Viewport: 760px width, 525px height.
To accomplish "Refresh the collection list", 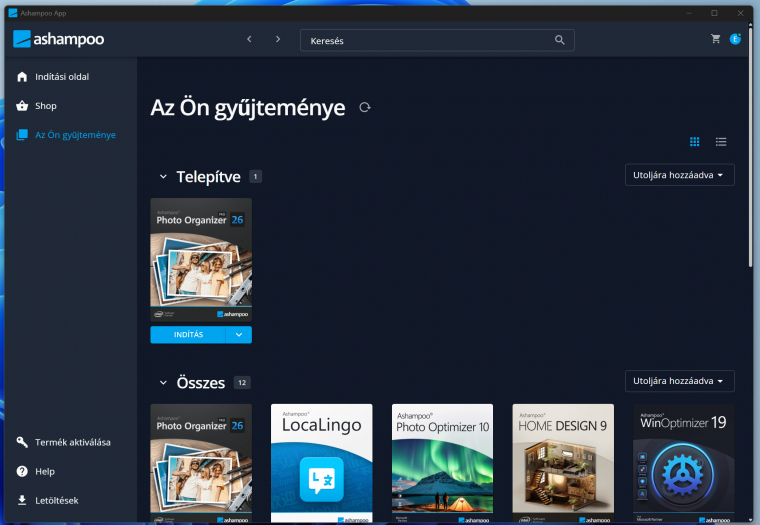I will pyautogui.click(x=365, y=108).
